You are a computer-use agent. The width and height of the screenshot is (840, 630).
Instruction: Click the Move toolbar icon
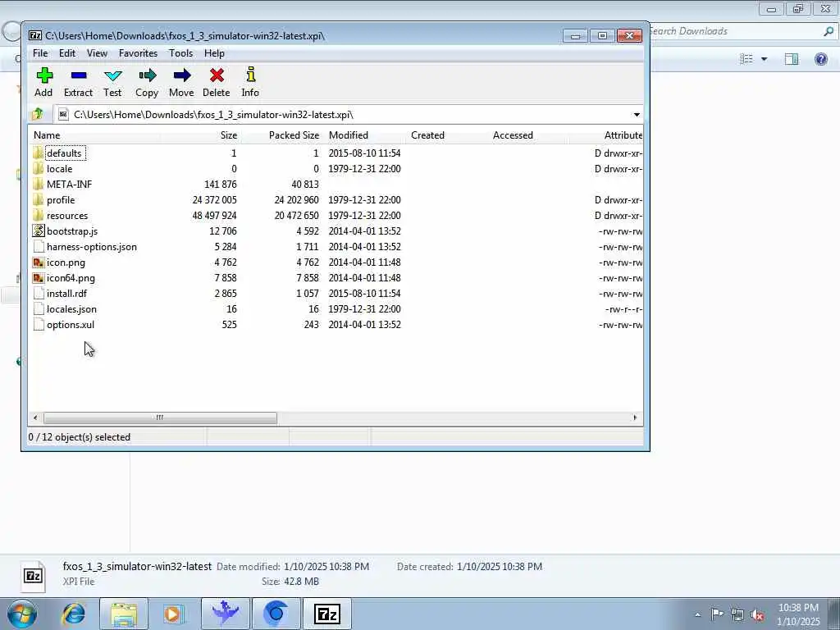click(x=182, y=75)
